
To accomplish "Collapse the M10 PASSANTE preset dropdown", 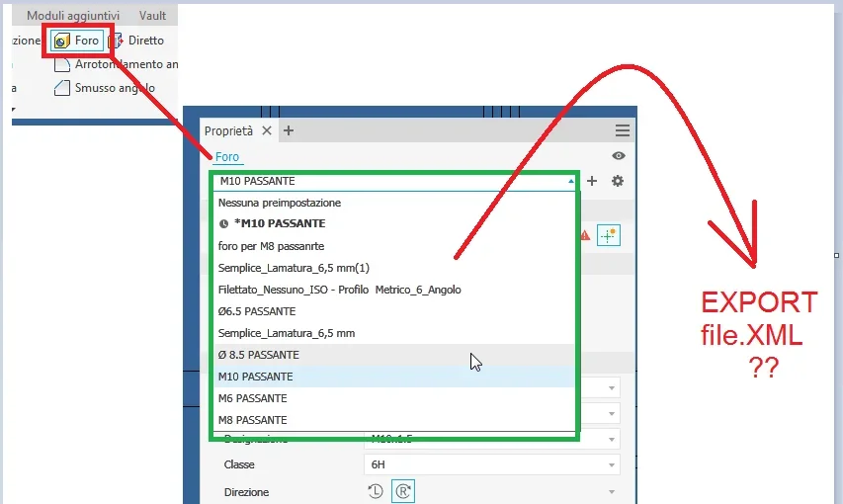I will pyautogui.click(x=571, y=181).
